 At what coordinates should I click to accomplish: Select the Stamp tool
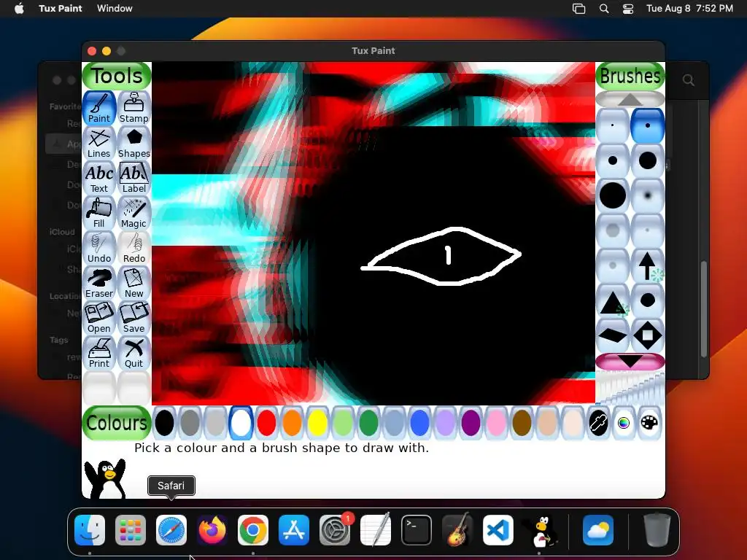(x=134, y=108)
